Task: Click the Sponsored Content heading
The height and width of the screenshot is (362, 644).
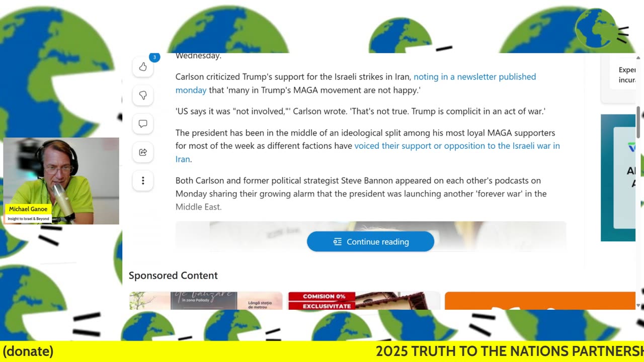Action: [x=173, y=276]
